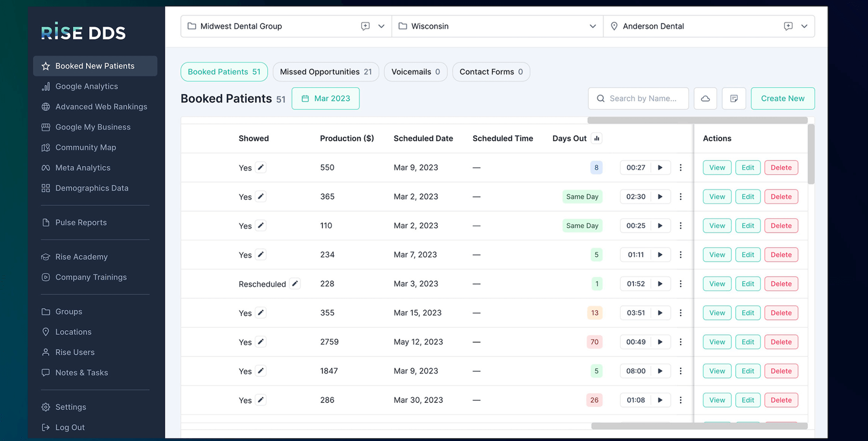
Task: View the Mar 9, 2023 patient with 550 production
Action: click(717, 167)
